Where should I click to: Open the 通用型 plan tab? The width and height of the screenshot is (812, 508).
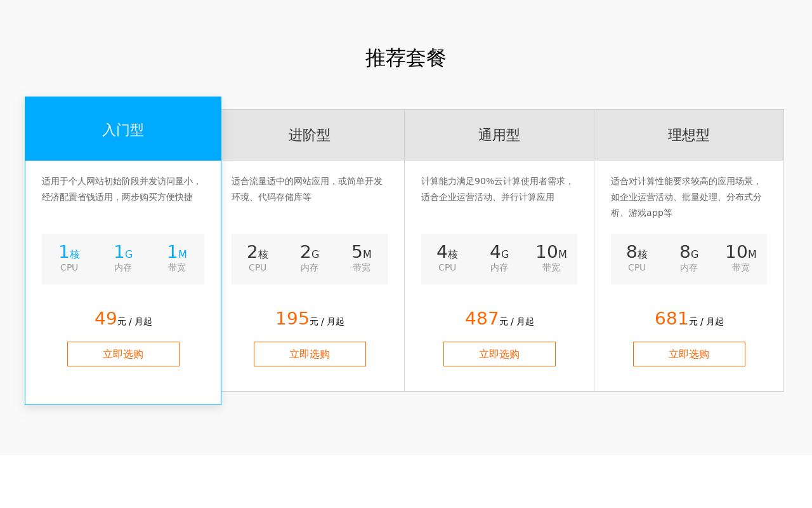[499, 135]
